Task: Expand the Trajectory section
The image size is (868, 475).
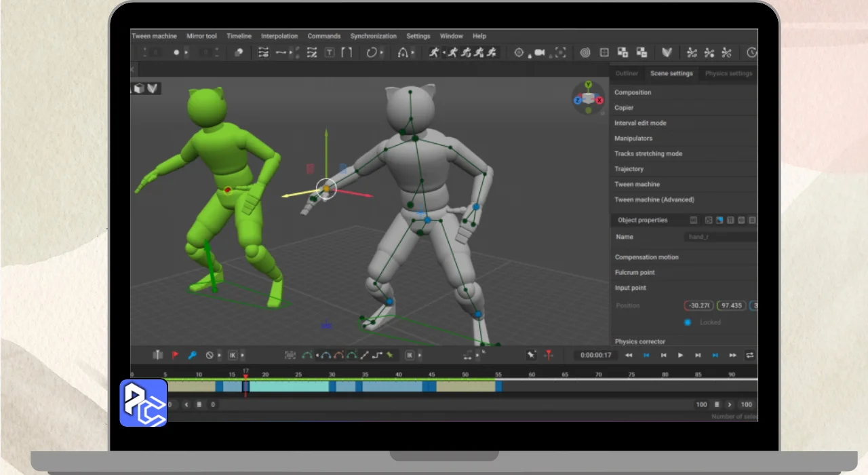Action: 629,169
